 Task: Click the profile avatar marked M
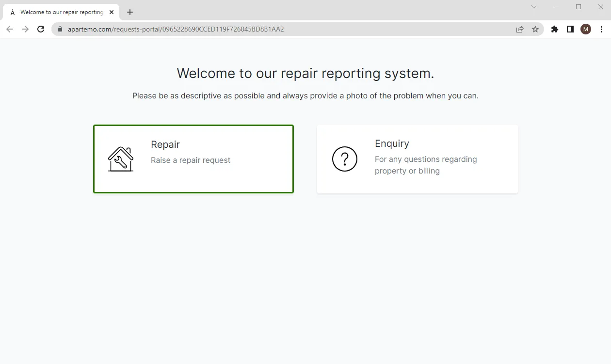click(x=586, y=29)
